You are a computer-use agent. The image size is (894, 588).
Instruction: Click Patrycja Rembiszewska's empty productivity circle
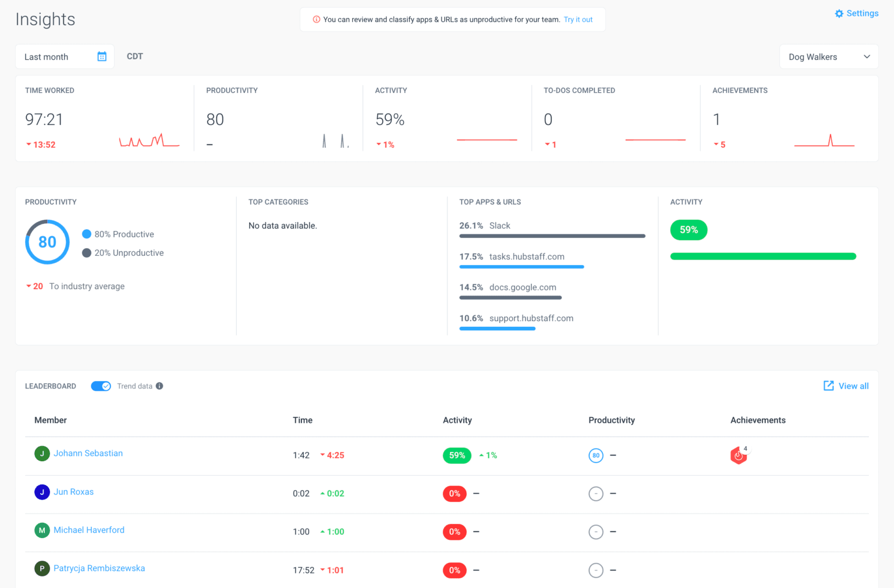coord(595,571)
